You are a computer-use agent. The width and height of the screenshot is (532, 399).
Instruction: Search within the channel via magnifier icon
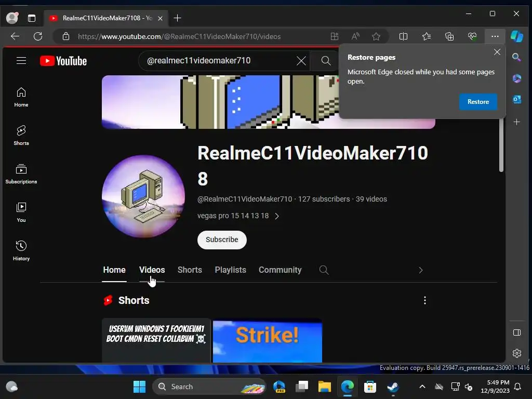tap(324, 270)
